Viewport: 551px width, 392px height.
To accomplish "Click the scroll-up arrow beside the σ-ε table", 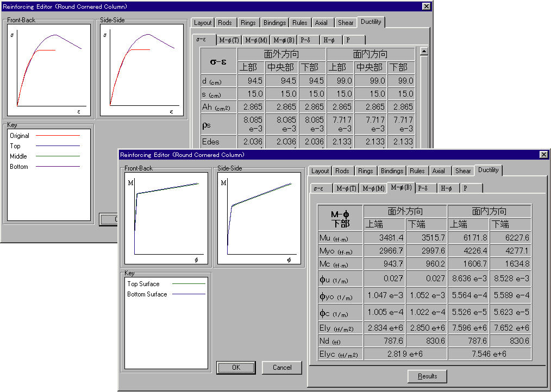I will [424, 52].
